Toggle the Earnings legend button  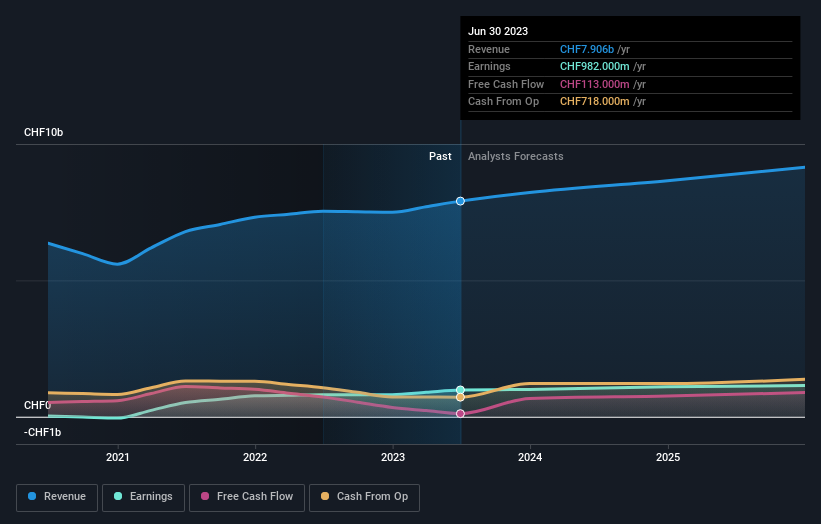point(143,497)
